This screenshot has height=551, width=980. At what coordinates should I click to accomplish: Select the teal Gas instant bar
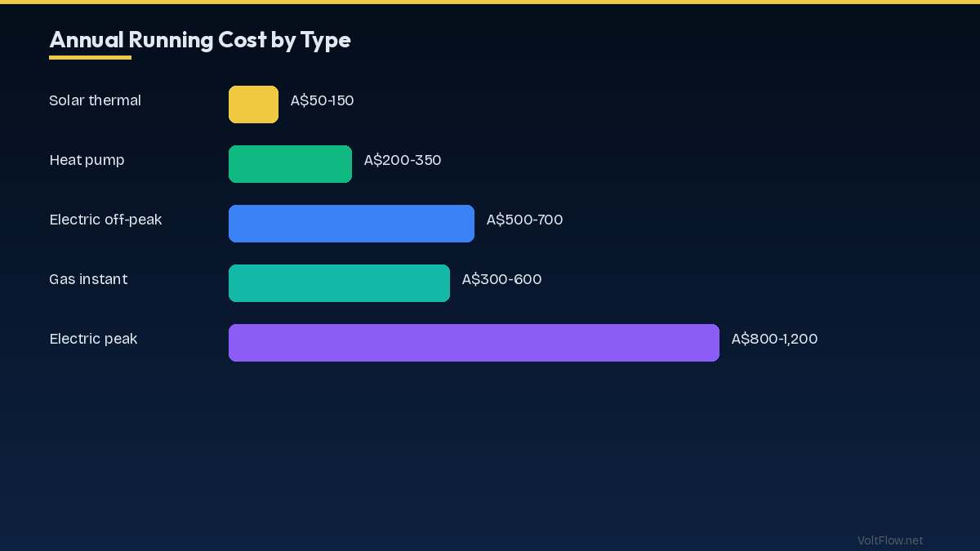[x=339, y=283]
